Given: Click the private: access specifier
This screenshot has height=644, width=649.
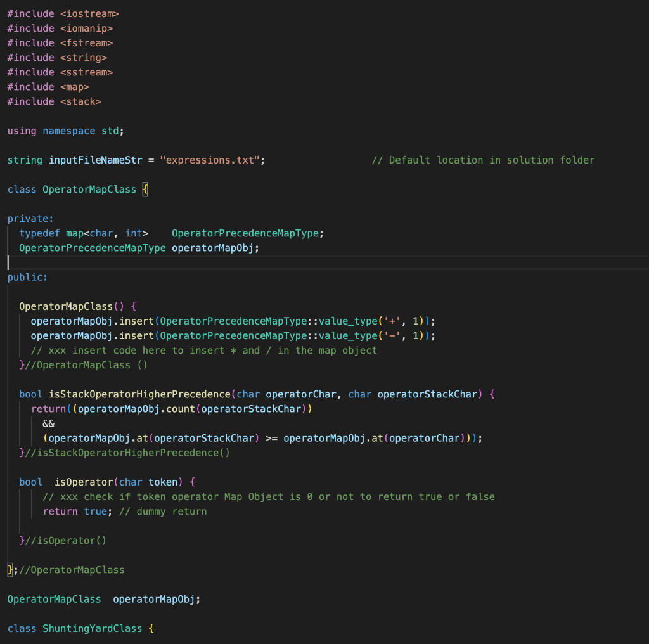Looking at the screenshot, I should pyautogui.click(x=25, y=218).
